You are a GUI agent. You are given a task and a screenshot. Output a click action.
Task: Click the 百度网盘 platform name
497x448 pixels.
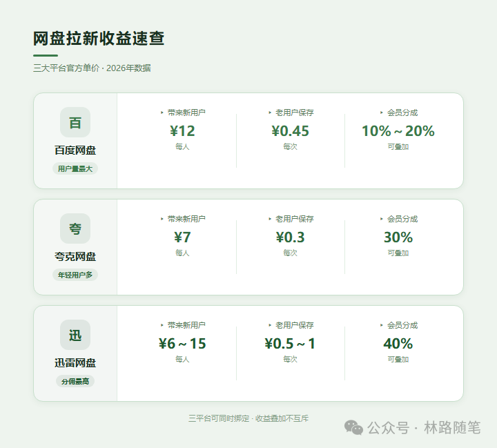(x=75, y=150)
